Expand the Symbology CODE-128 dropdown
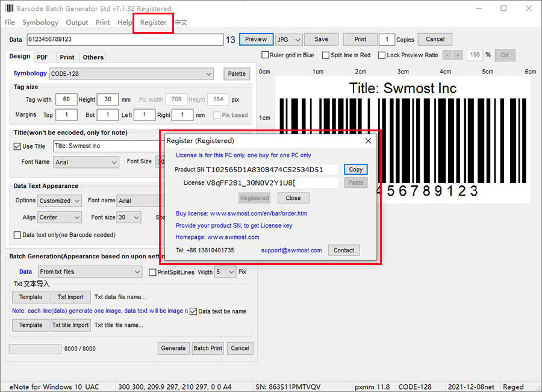This screenshot has height=392, width=542. (x=131, y=73)
